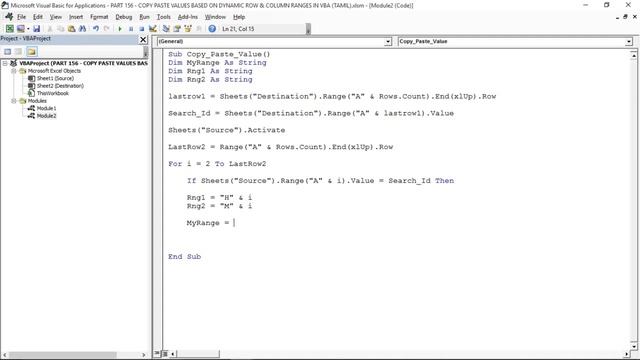Open VBA Help question mark icon
The height and width of the screenshot is (360, 640).
point(212,29)
